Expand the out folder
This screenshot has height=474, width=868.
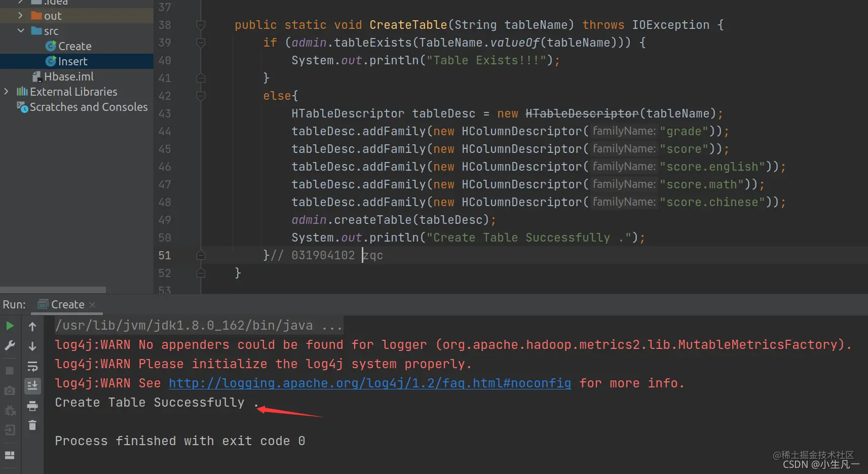[20, 16]
